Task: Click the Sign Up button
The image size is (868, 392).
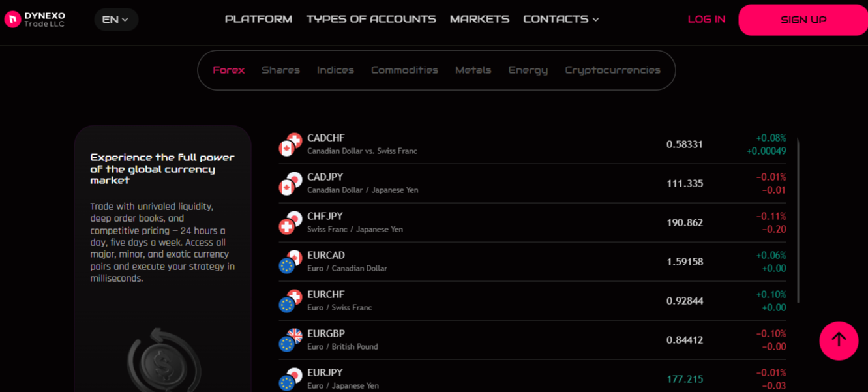Action: (803, 20)
